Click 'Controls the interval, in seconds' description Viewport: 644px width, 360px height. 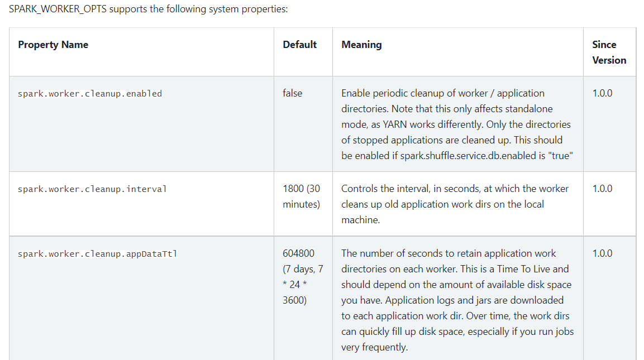point(455,204)
